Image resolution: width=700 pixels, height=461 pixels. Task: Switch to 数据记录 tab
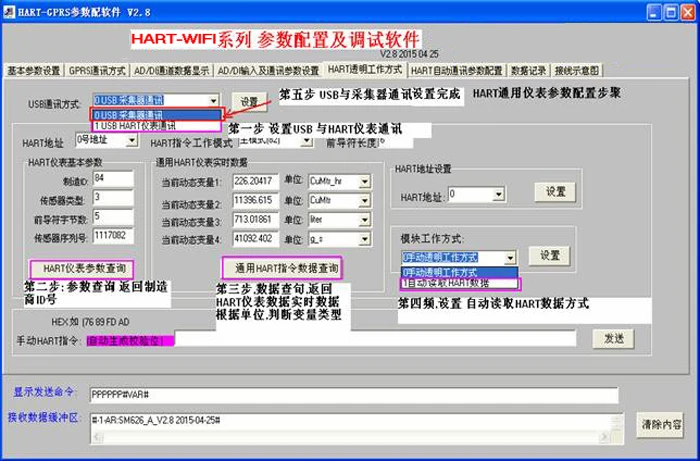pos(529,71)
